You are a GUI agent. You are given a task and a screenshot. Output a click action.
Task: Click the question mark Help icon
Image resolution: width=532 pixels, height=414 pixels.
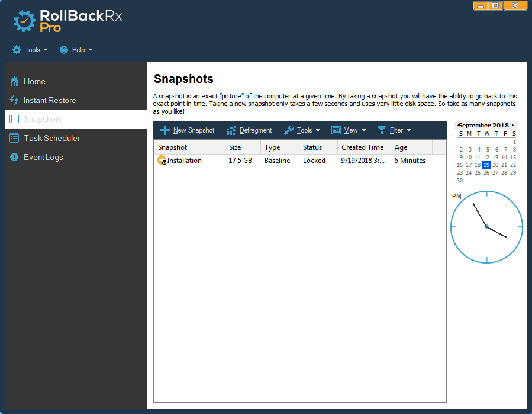pyautogui.click(x=64, y=50)
